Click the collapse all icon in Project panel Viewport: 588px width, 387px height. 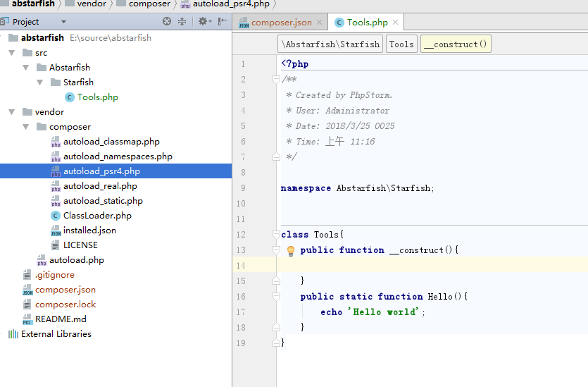182,21
